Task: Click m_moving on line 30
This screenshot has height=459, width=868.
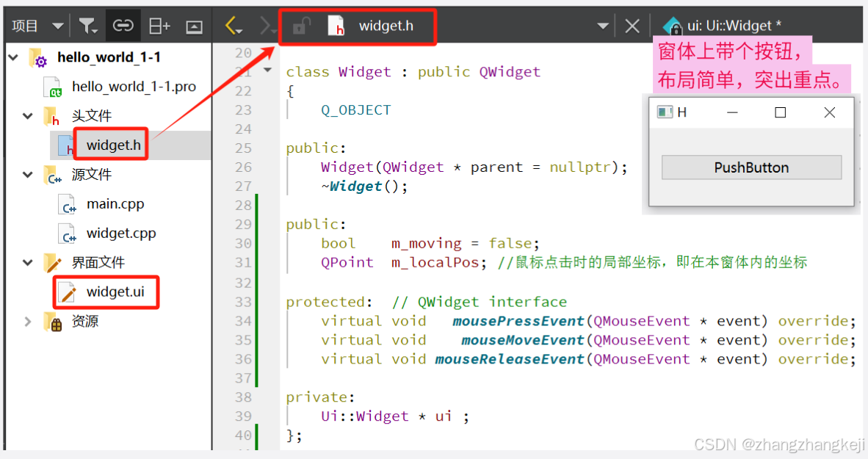Action: pos(426,244)
